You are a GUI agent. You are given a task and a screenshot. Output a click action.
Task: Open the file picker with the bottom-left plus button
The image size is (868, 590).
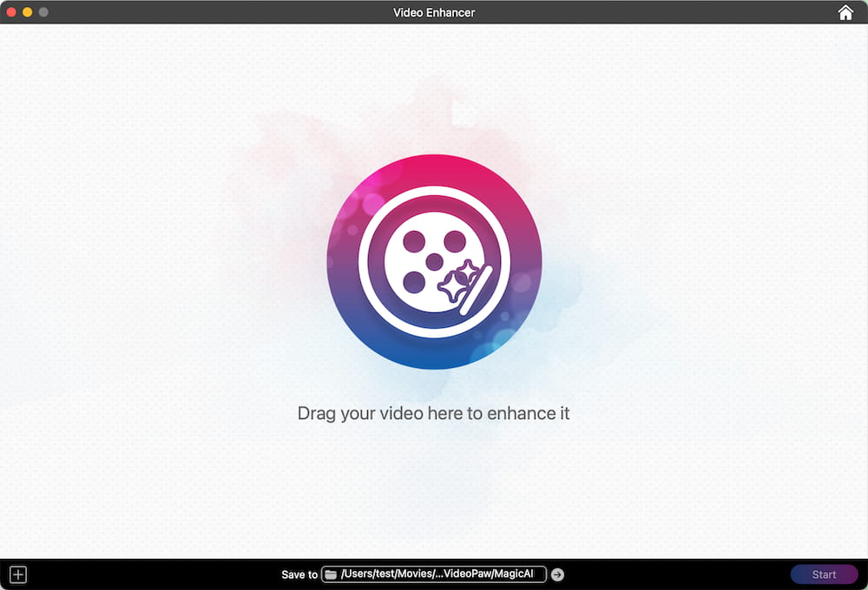point(17,574)
